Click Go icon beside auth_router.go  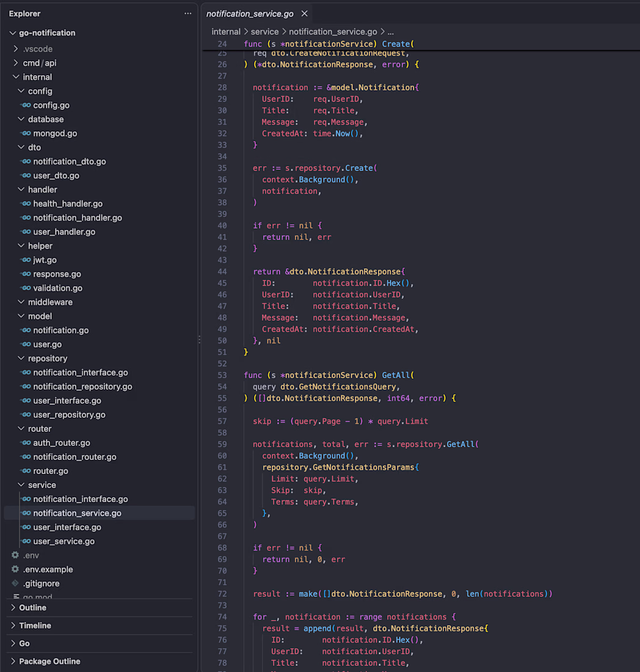click(x=26, y=443)
